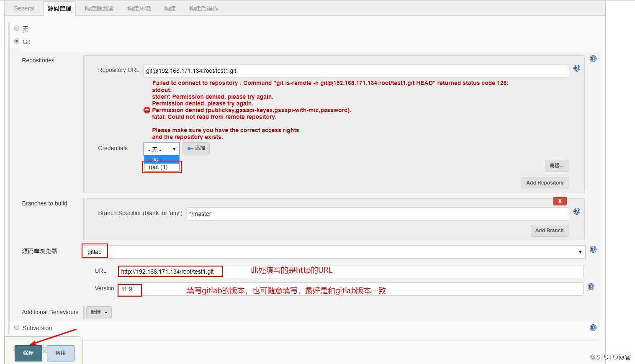
Task: Open help for Repositories section
Action: [593, 59]
